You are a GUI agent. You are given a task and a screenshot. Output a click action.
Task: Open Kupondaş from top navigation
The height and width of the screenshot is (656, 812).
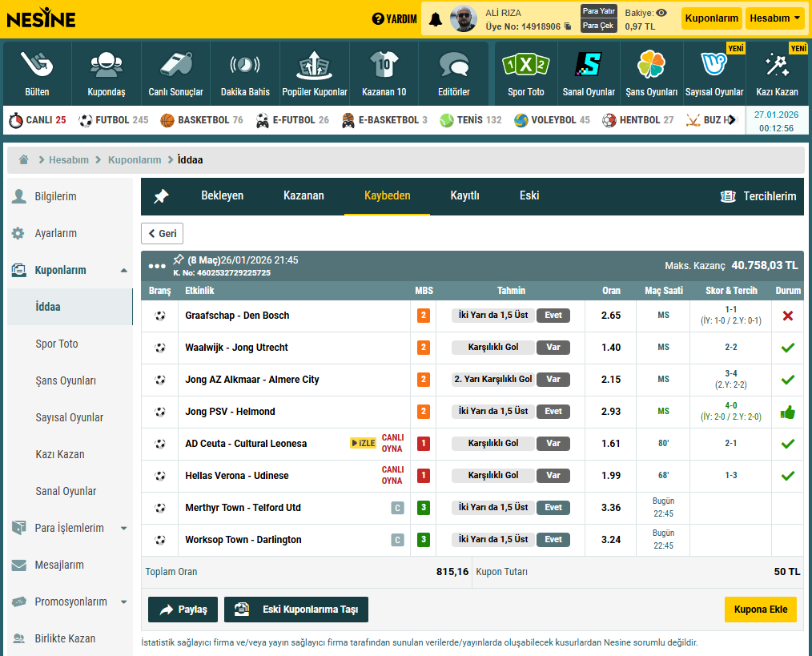pos(107,74)
